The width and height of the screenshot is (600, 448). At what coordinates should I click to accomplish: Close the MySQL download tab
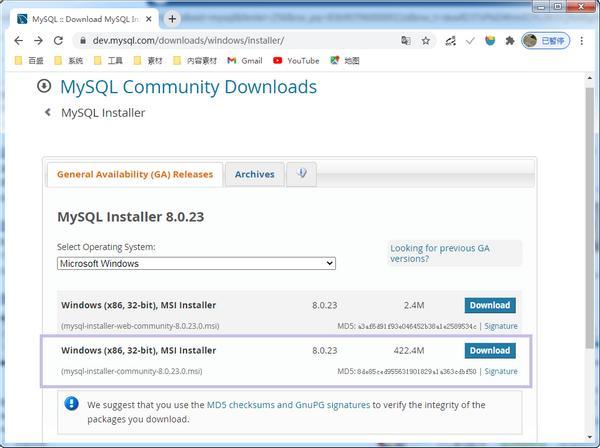point(149,19)
